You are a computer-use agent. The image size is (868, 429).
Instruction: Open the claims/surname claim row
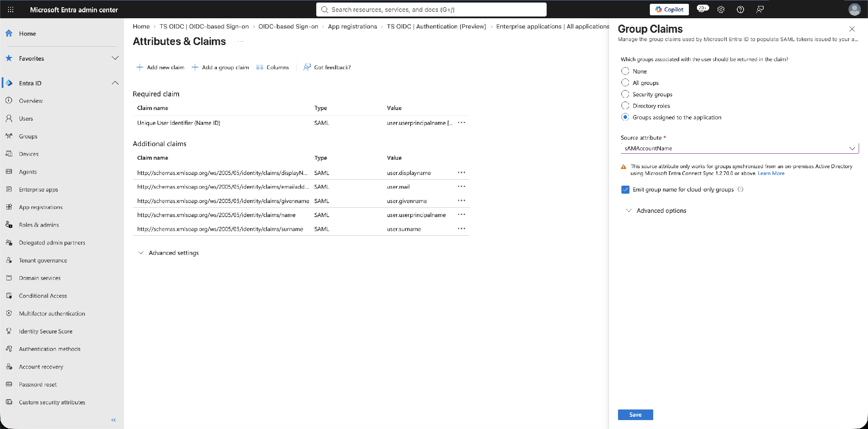point(301,229)
